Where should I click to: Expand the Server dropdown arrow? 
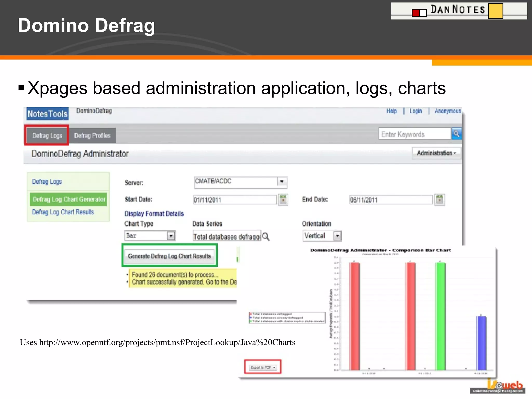pyautogui.click(x=282, y=182)
